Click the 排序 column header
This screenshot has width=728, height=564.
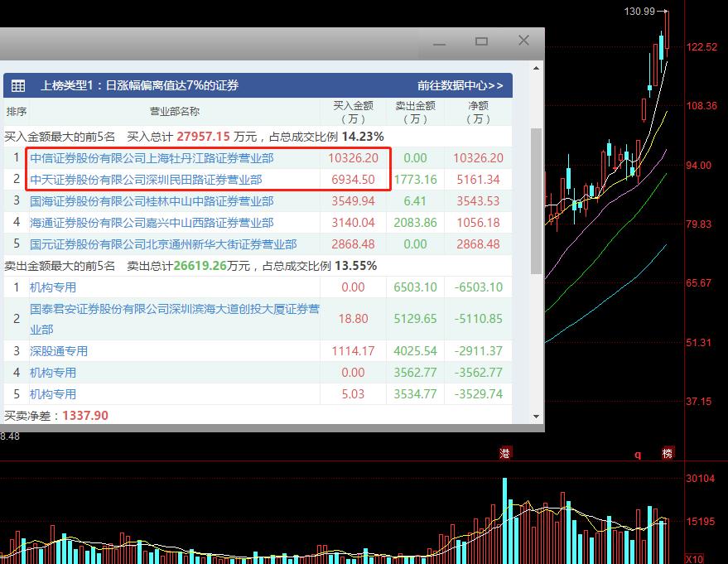17,112
